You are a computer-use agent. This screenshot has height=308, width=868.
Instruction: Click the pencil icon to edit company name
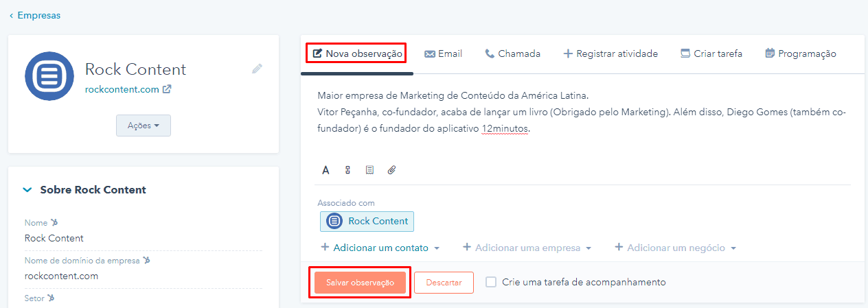pos(257,69)
